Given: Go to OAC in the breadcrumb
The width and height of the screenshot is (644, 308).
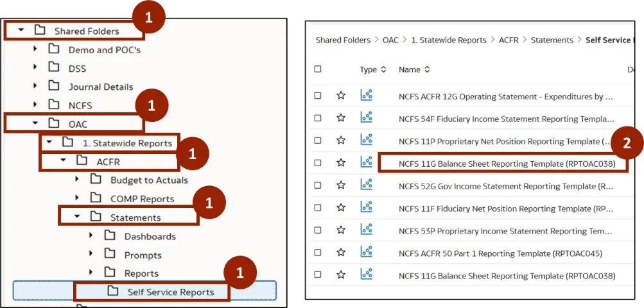Looking at the screenshot, I should click(390, 40).
